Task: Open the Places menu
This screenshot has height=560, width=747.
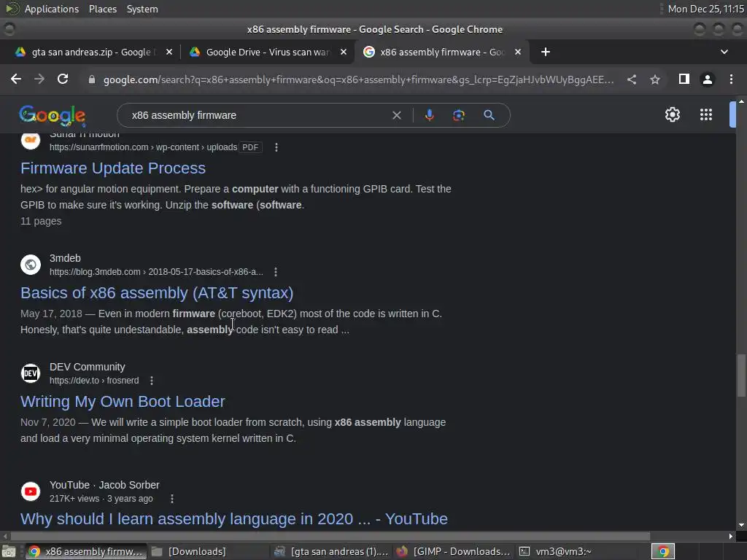Action: 103,9
